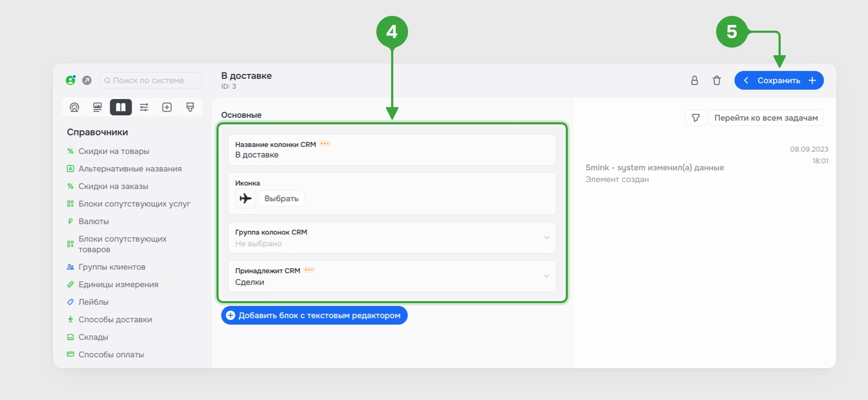Screen dimensions: 868x400
Task: Click back chevron on Сохранить button
Action: pyautogui.click(x=746, y=80)
